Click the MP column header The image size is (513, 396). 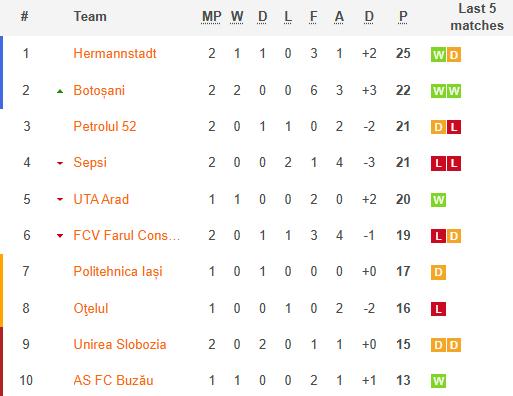(x=211, y=17)
